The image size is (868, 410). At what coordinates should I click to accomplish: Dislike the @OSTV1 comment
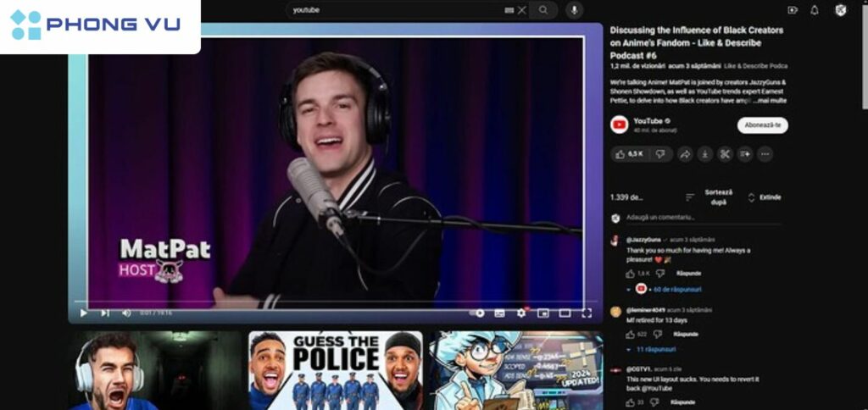[x=654, y=402]
